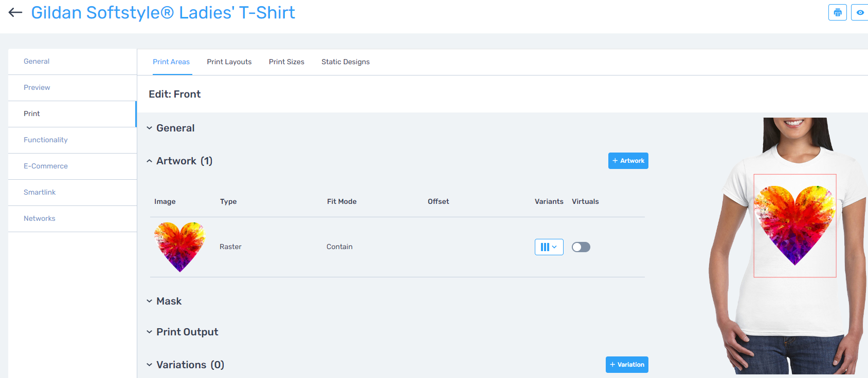Click the Virtuals column header

pos(585,201)
